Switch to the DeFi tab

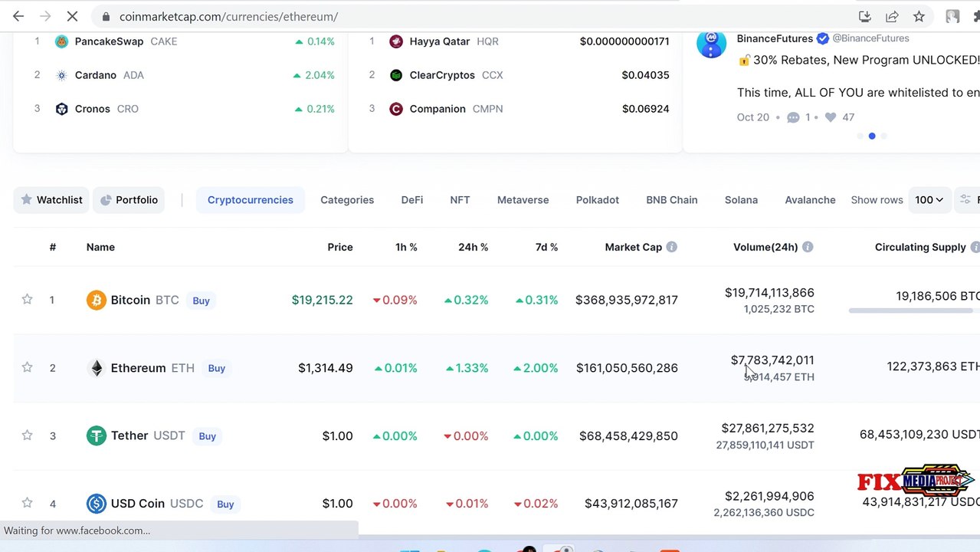click(x=411, y=200)
